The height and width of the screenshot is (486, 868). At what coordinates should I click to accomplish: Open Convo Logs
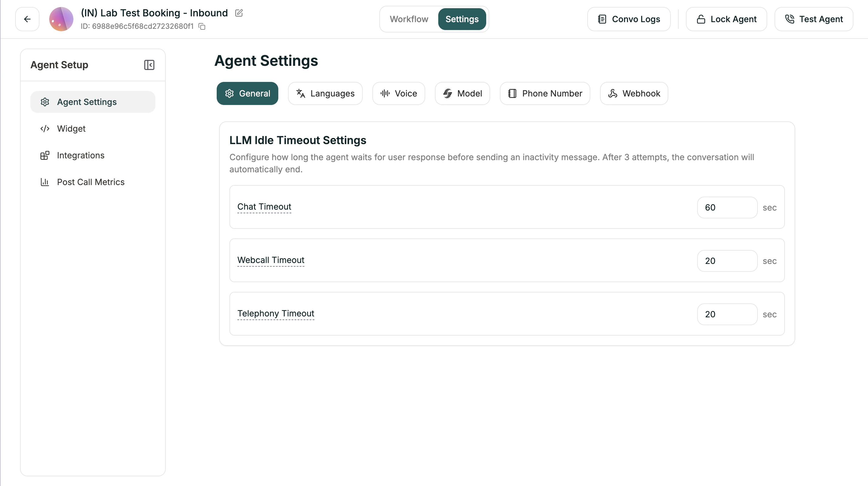point(629,19)
